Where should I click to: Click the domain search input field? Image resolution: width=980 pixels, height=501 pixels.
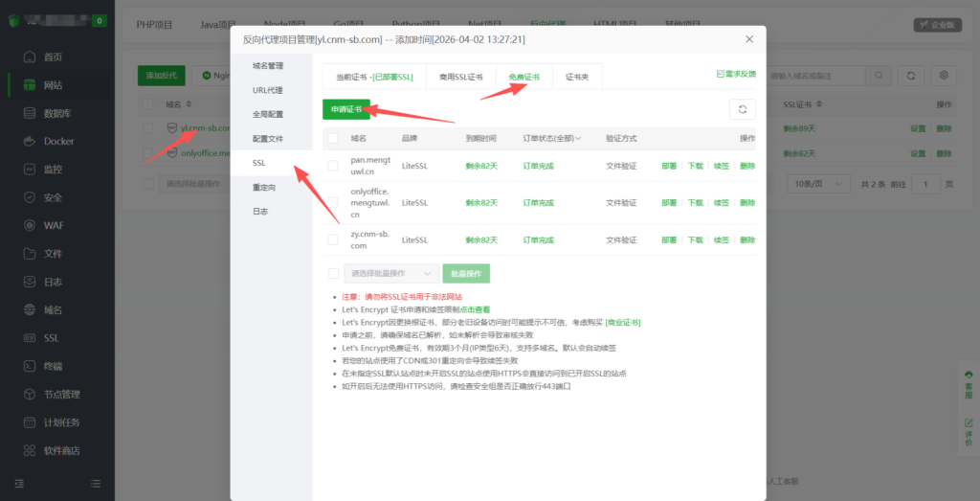coord(815,75)
